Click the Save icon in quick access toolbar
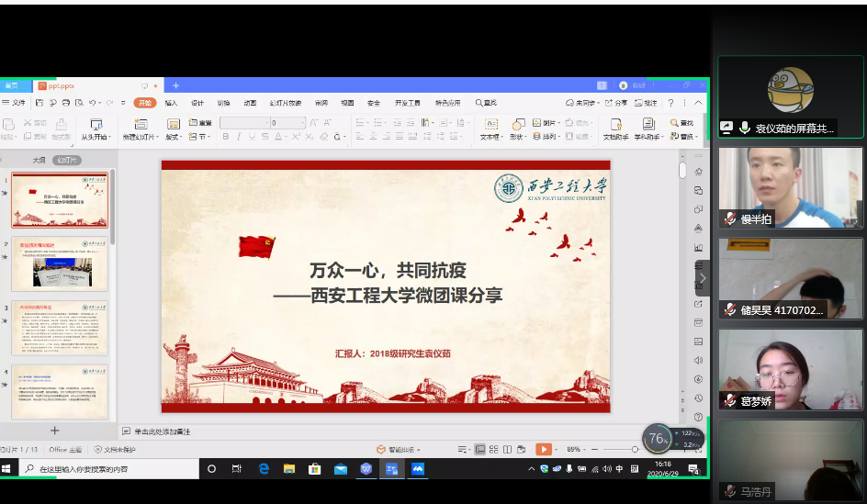 39,103
